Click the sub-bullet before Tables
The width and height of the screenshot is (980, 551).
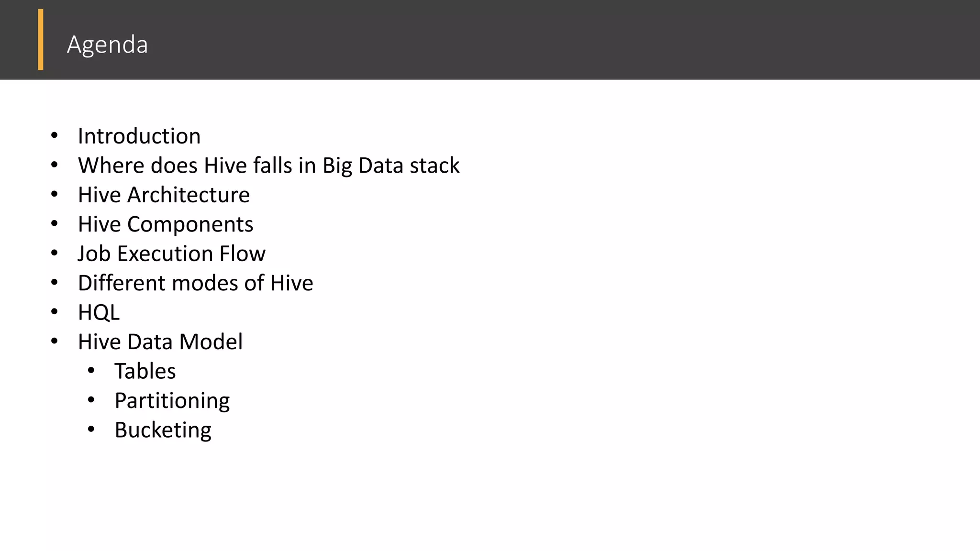coord(91,370)
